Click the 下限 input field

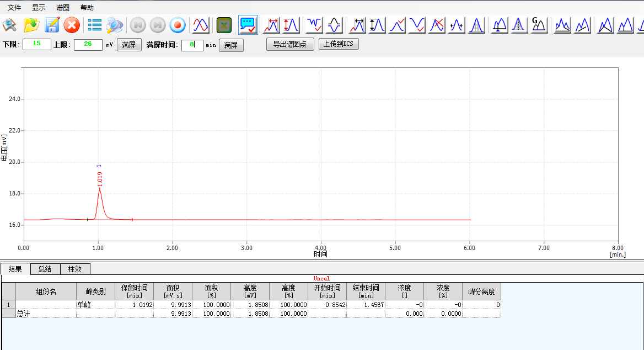click(37, 45)
